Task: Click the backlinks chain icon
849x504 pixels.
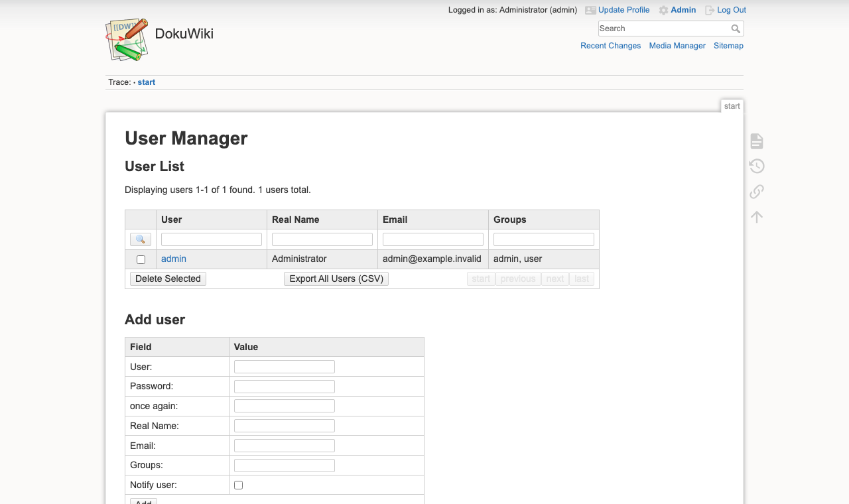Action: [757, 192]
